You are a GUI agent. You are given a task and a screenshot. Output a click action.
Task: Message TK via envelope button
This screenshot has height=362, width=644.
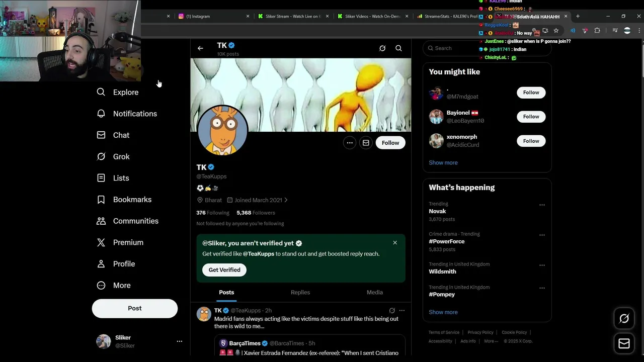click(366, 143)
